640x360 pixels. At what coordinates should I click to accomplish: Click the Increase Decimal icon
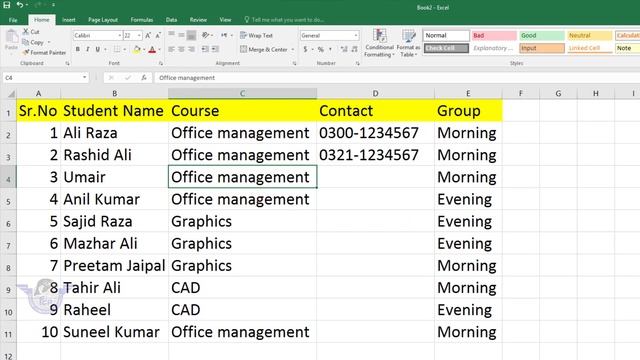[344, 49]
